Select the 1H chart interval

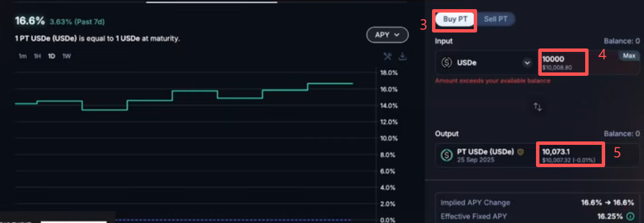[x=37, y=56]
